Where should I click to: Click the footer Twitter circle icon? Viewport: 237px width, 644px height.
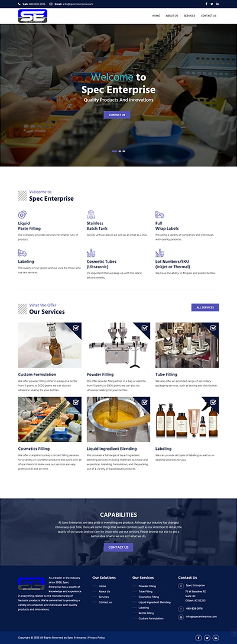point(207,638)
